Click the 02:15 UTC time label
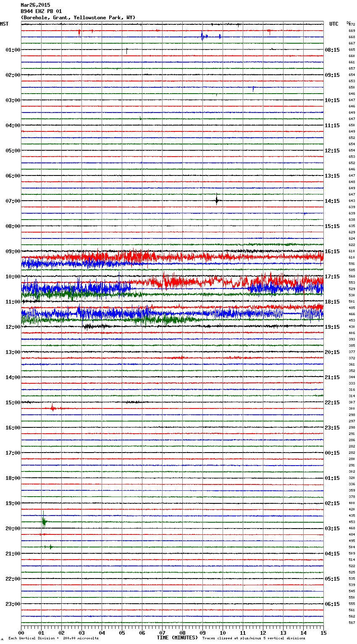 click(x=332, y=503)
